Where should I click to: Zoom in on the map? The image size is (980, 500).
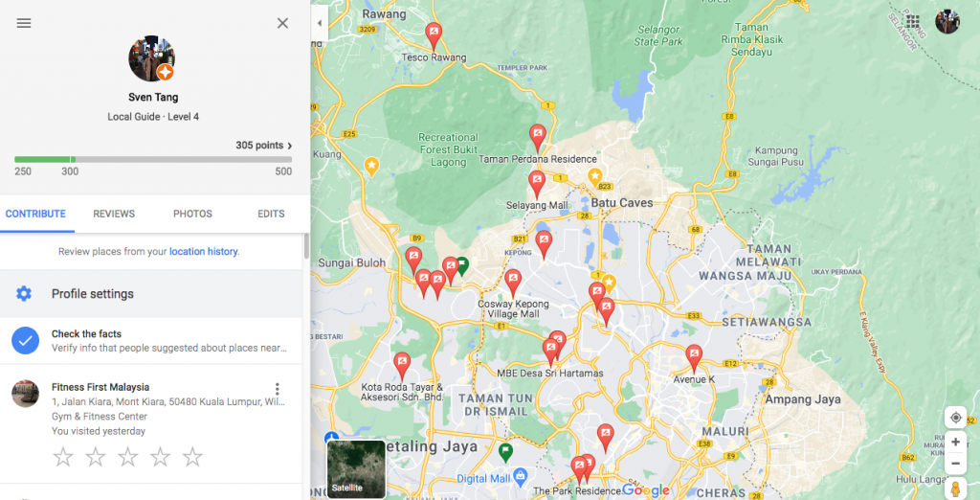(954, 443)
